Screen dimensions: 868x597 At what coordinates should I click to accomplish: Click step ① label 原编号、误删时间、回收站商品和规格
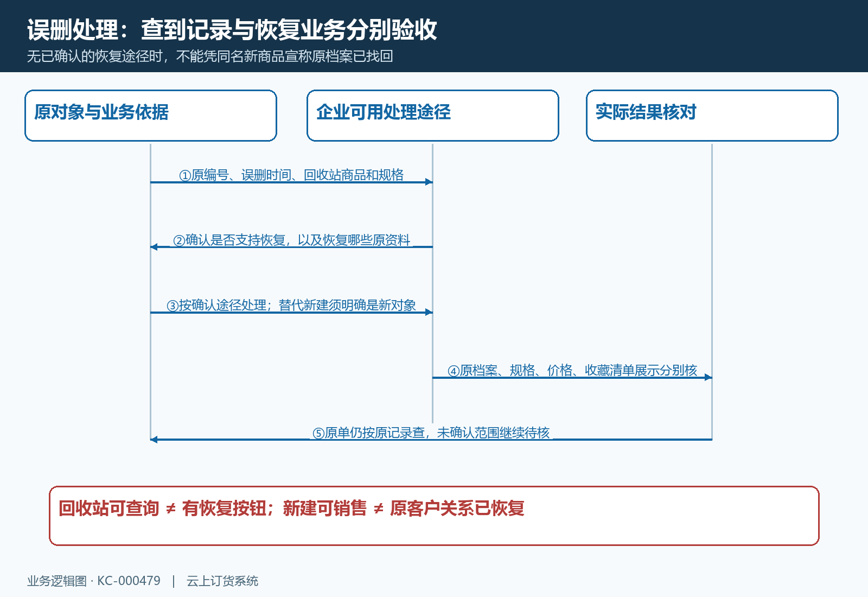pyautogui.click(x=291, y=175)
